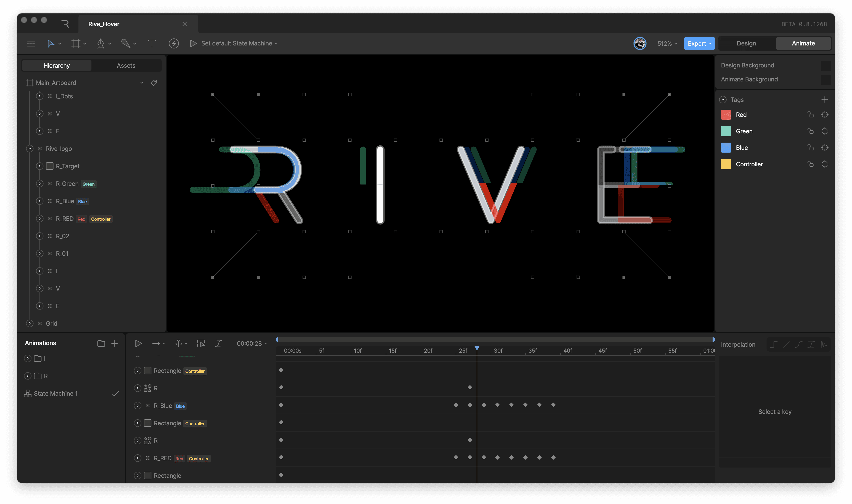Toggle the Controller tag target icon
The height and width of the screenshot is (504, 852).
pyautogui.click(x=825, y=164)
